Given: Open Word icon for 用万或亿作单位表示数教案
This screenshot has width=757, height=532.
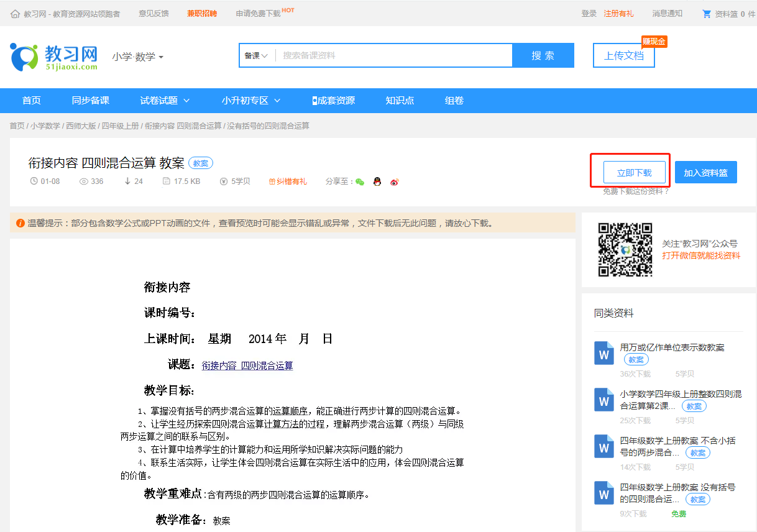Looking at the screenshot, I should (604, 352).
